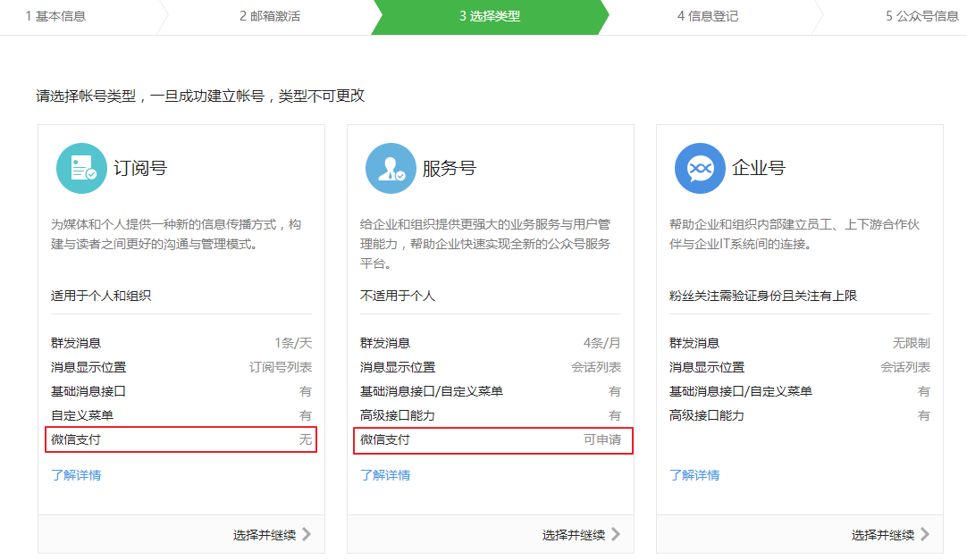Choose 企业号 with 选择并继续
The height and width of the screenshot is (560, 967).
point(883,535)
